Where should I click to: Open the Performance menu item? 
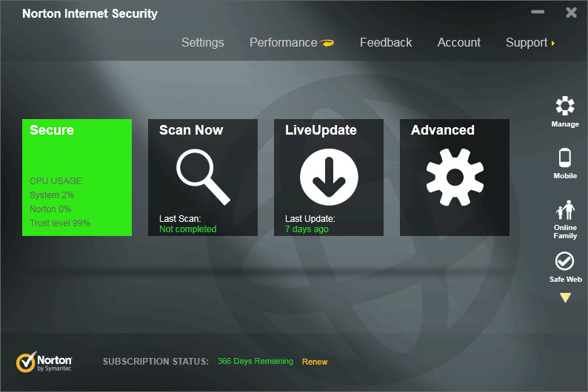pyautogui.click(x=283, y=43)
